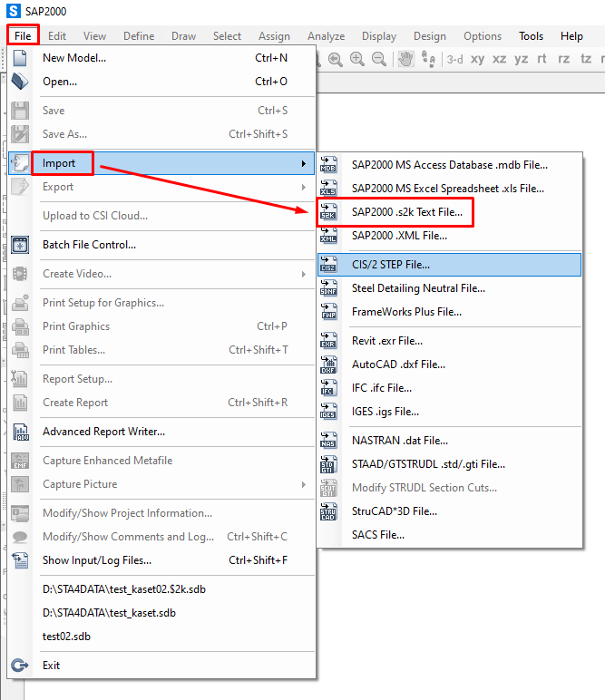Viewport: 605px width, 700px height.
Task: Click the Advanced Report Writer icon
Action: [20, 432]
